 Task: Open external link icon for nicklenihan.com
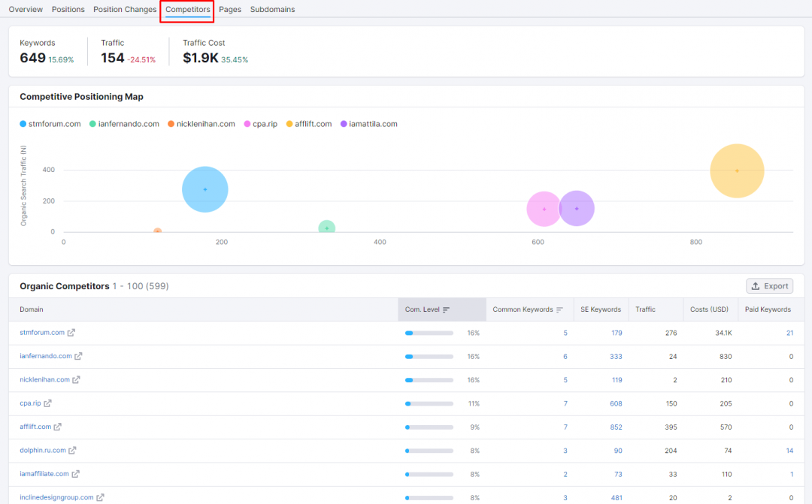coord(76,380)
